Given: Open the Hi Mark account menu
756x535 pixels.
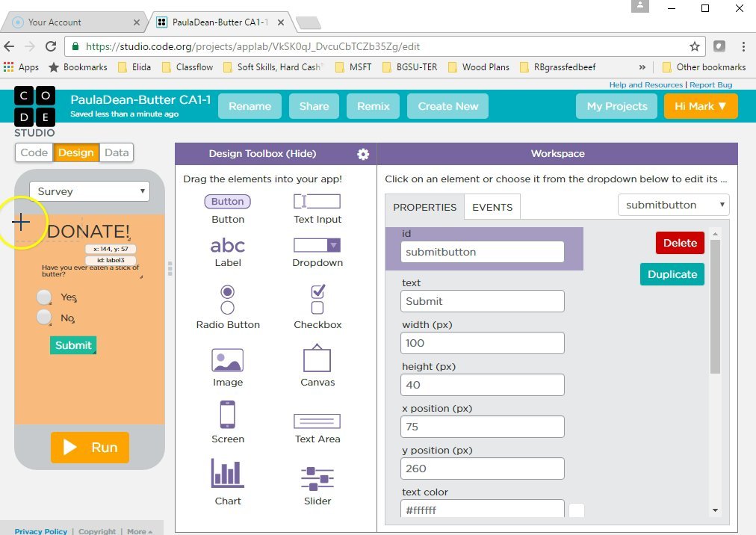Looking at the screenshot, I should (700, 106).
